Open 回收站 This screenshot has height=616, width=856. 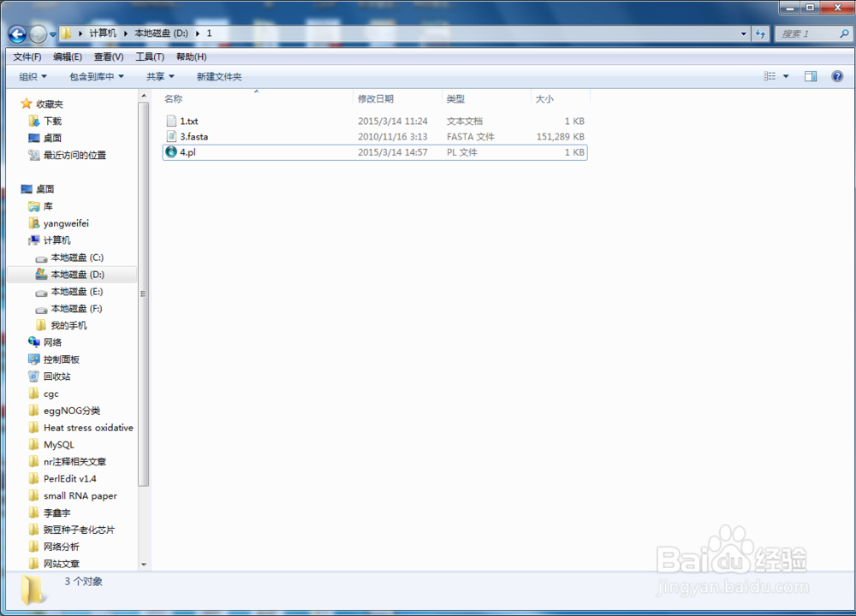click(56, 376)
